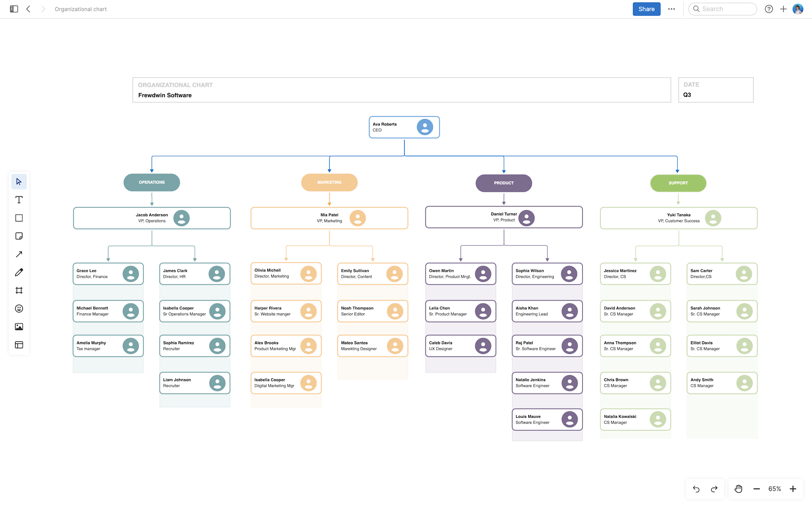
Task: Open the Table layout tool
Action: tap(19, 345)
